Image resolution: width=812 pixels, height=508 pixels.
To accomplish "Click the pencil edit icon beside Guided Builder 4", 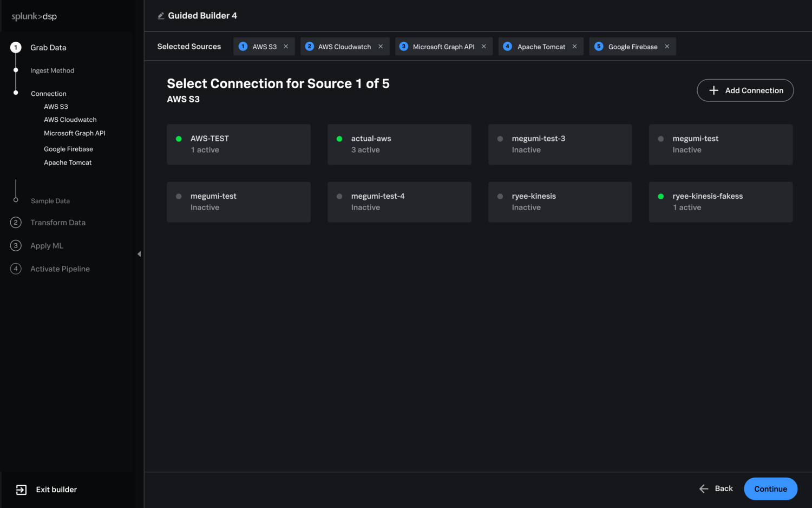I will [x=161, y=16].
